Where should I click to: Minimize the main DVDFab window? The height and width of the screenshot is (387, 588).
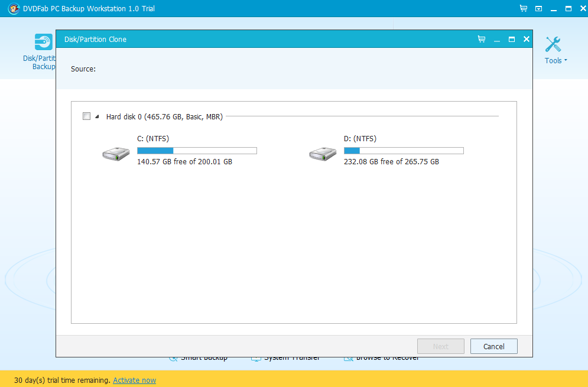(554, 9)
